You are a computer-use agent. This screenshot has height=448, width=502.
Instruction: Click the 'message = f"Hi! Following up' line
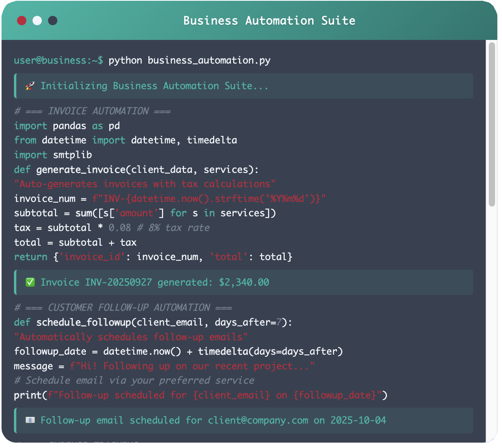pyautogui.click(x=164, y=366)
